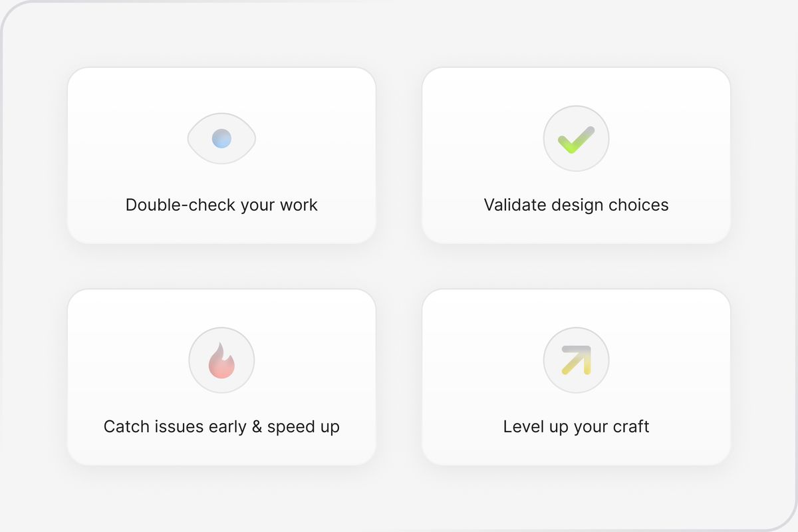
Task: Pick the Catch issues early card background
Action: point(221,377)
